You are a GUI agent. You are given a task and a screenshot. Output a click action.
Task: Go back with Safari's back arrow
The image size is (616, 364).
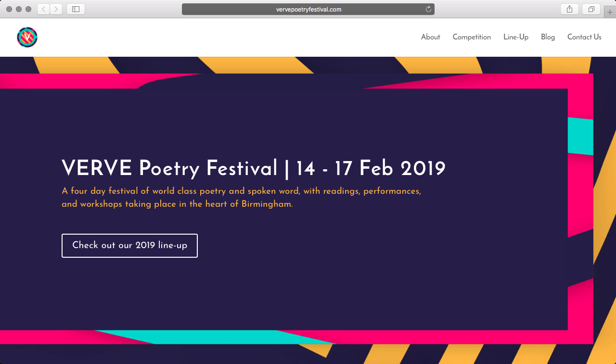click(44, 9)
